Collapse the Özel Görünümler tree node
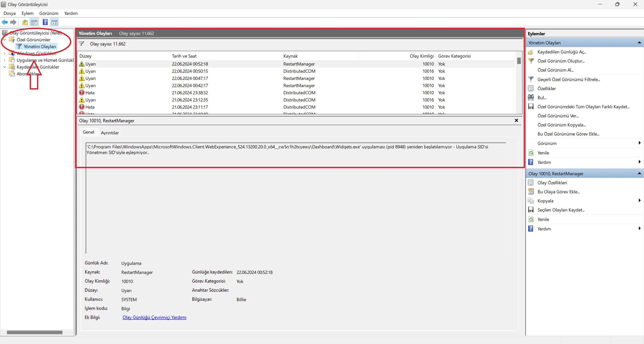Screen dimensions: 644x344 click(5, 40)
